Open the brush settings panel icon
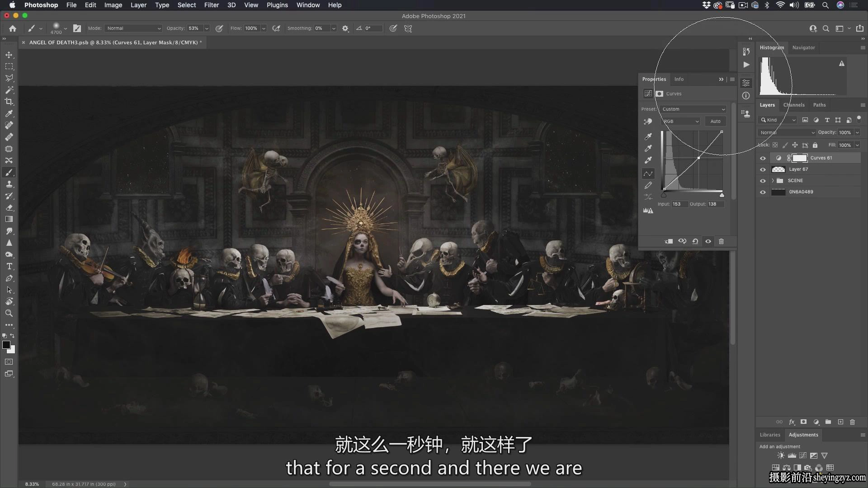Image resolution: width=868 pixels, height=488 pixels. pyautogui.click(x=77, y=28)
